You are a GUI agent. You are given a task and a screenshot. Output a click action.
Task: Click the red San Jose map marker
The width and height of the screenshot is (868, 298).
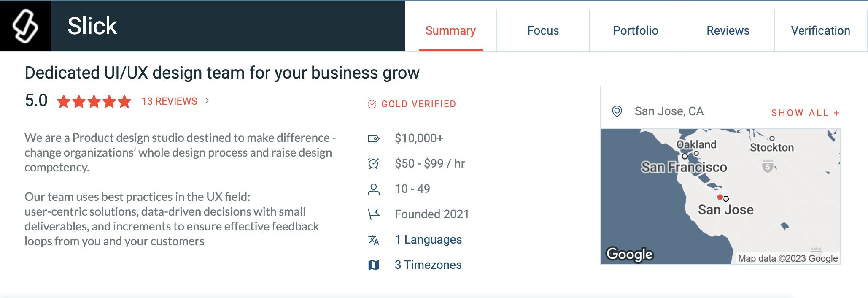pos(720,197)
